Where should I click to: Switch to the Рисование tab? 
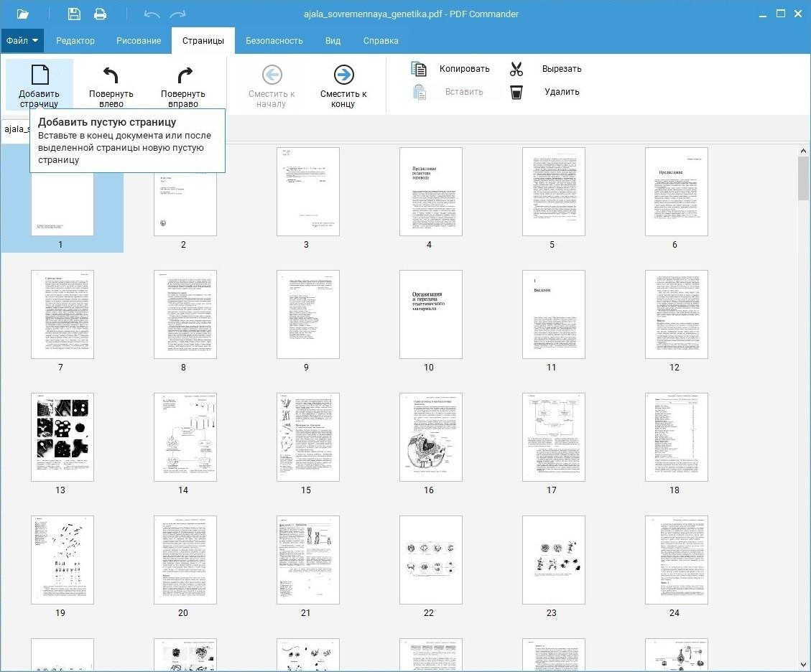138,40
